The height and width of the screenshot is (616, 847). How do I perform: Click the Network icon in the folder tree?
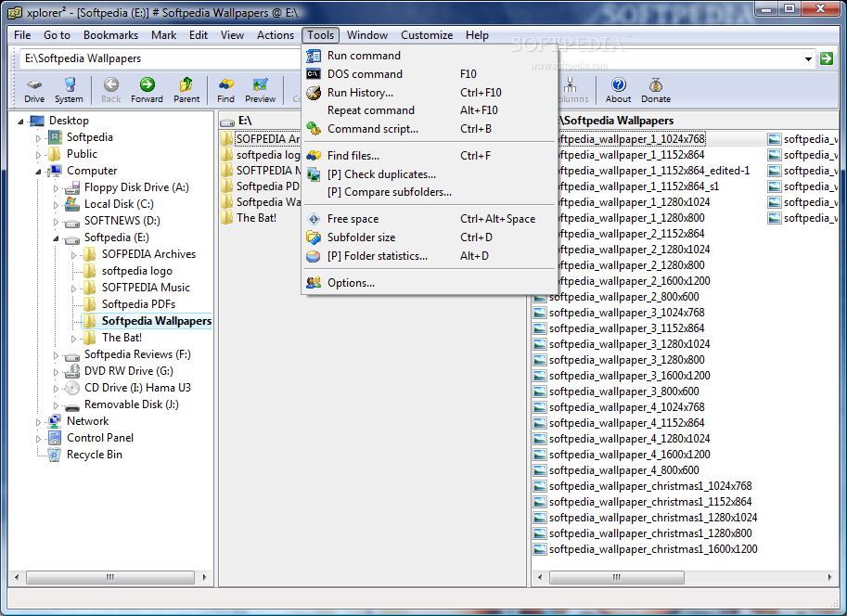55,421
